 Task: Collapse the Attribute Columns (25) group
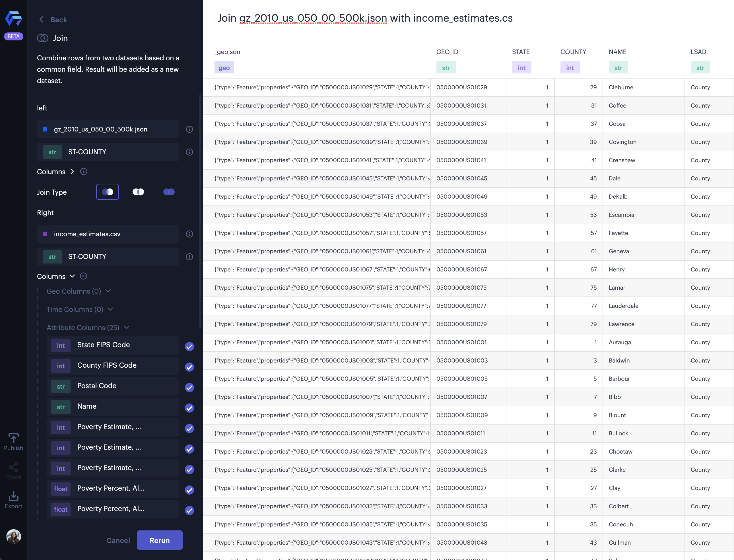[x=126, y=327]
